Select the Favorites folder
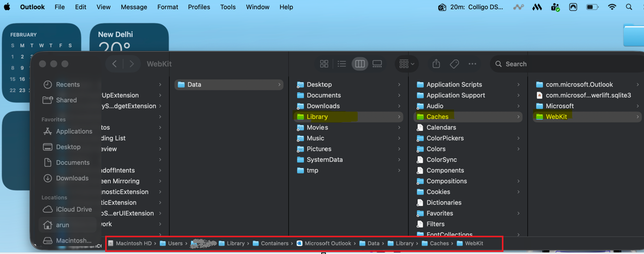644x254 pixels. tap(468, 213)
